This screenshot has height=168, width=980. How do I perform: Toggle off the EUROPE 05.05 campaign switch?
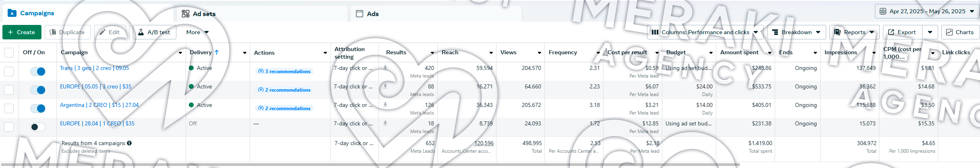tap(38, 90)
